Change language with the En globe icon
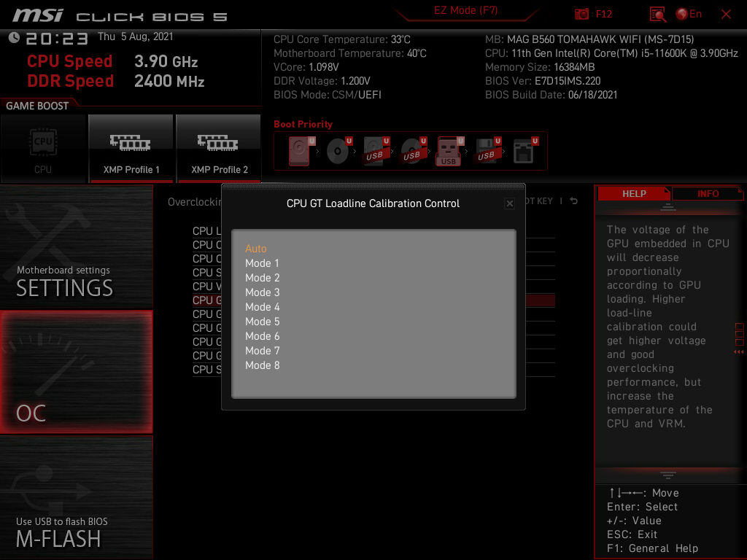Image resolution: width=747 pixels, height=560 pixels. coord(689,15)
